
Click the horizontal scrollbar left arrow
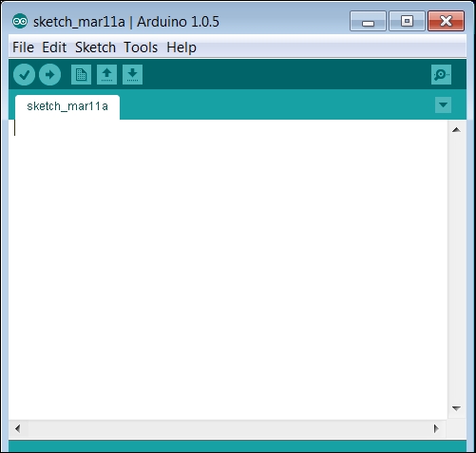click(18, 428)
